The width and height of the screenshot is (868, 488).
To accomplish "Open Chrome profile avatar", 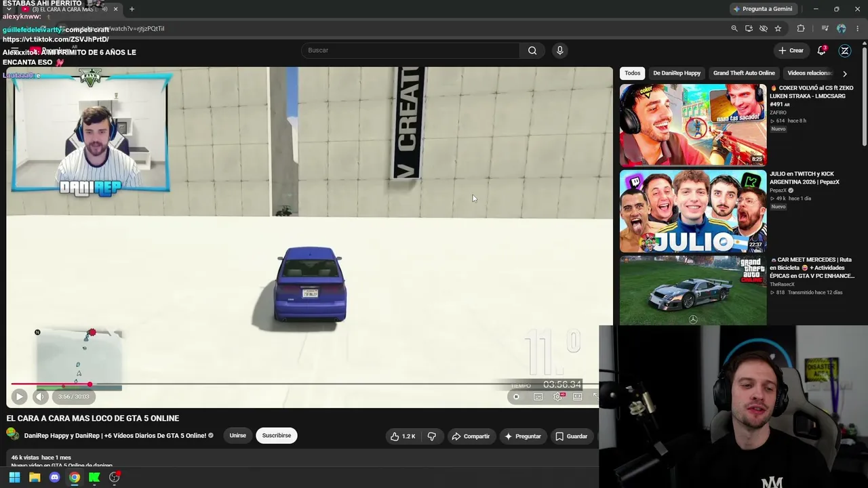I will 842,28.
